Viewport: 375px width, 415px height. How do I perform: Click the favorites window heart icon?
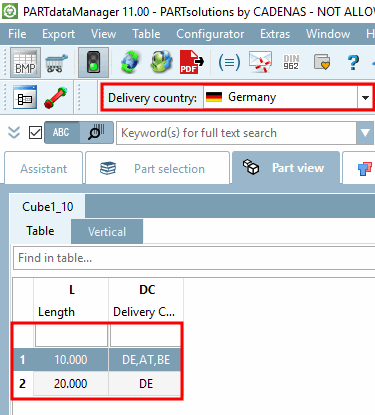click(x=322, y=62)
